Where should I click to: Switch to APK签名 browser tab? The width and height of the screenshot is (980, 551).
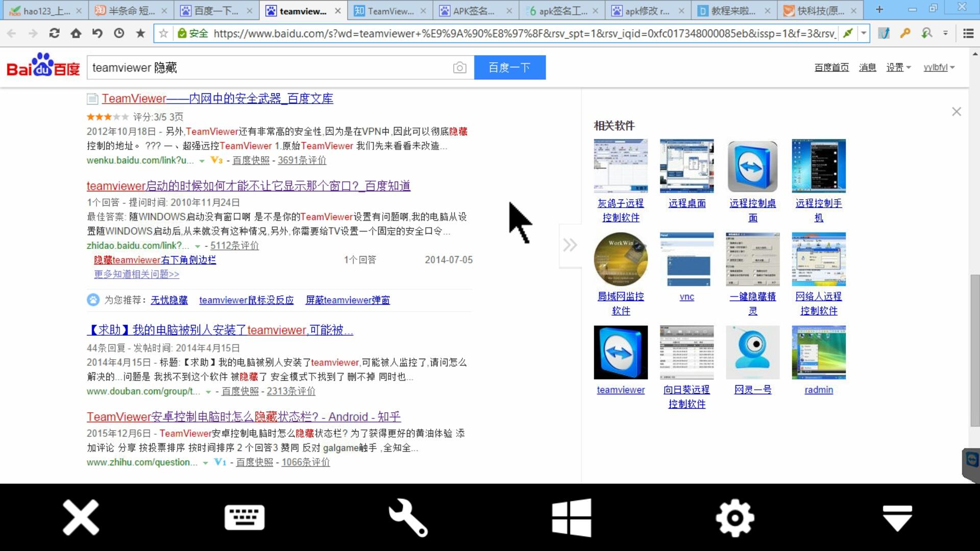pyautogui.click(x=475, y=10)
